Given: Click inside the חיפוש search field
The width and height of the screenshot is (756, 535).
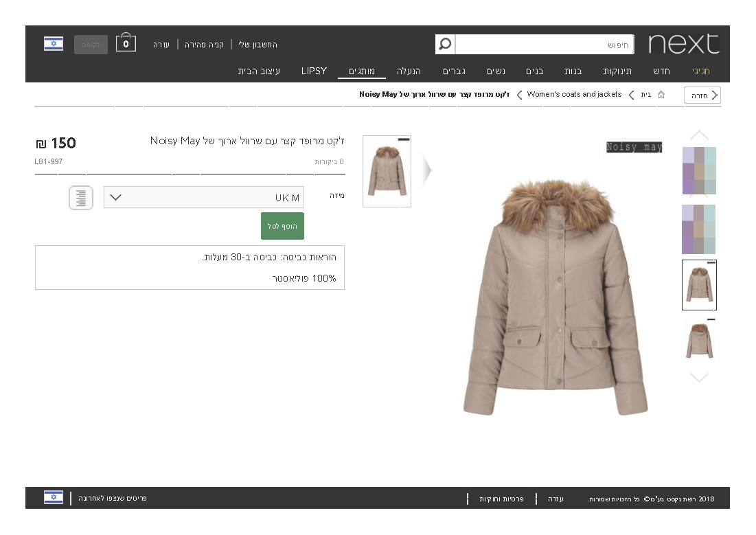Looking at the screenshot, I should point(542,44).
